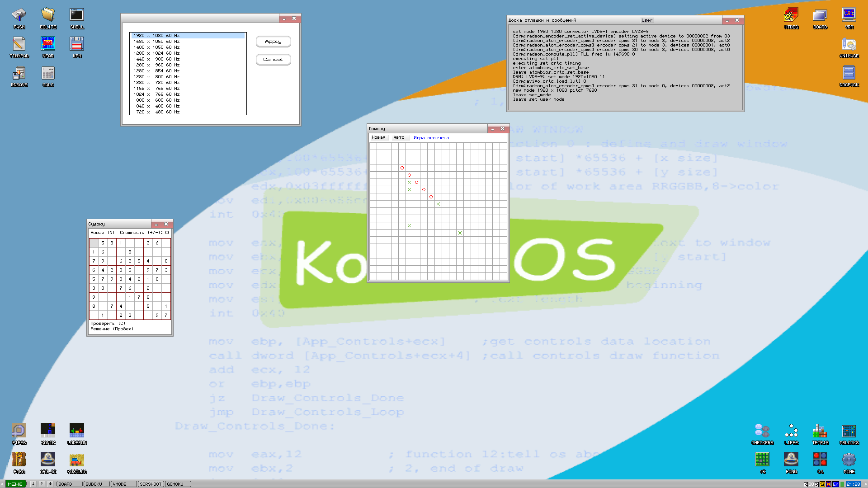Click Проверить (C) in Sudoku window
The height and width of the screenshot is (488, 868).
[x=108, y=324]
